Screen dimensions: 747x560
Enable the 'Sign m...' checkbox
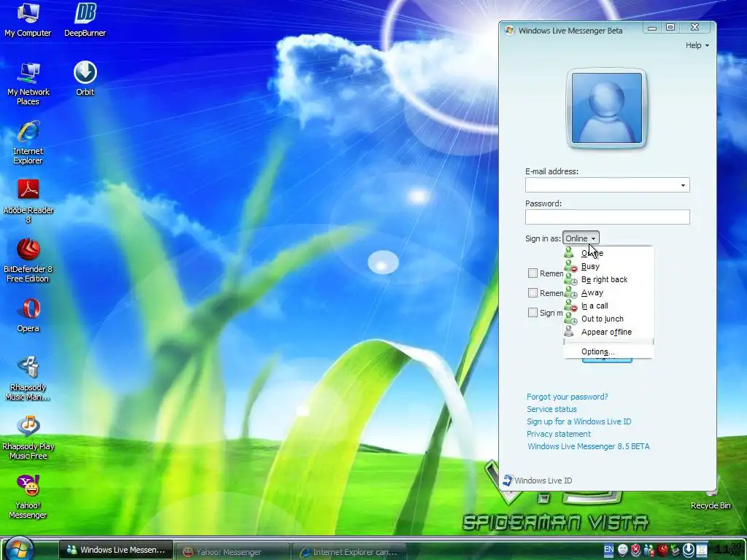tap(533, 312)
